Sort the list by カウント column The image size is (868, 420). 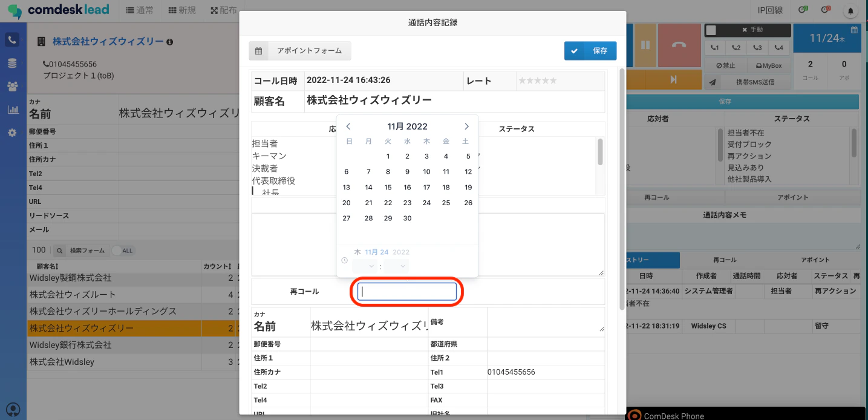[217, 266]
